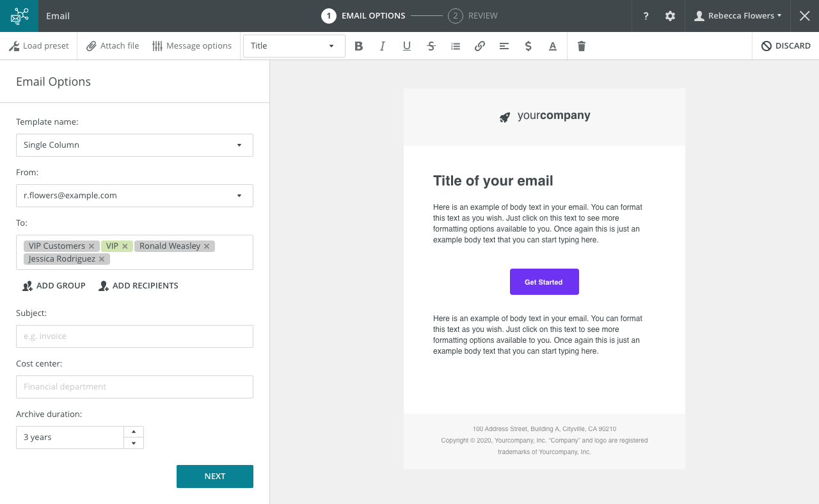Open the From address dropdown
This screenshot has height=504, width=819.
tap(134, 196)
